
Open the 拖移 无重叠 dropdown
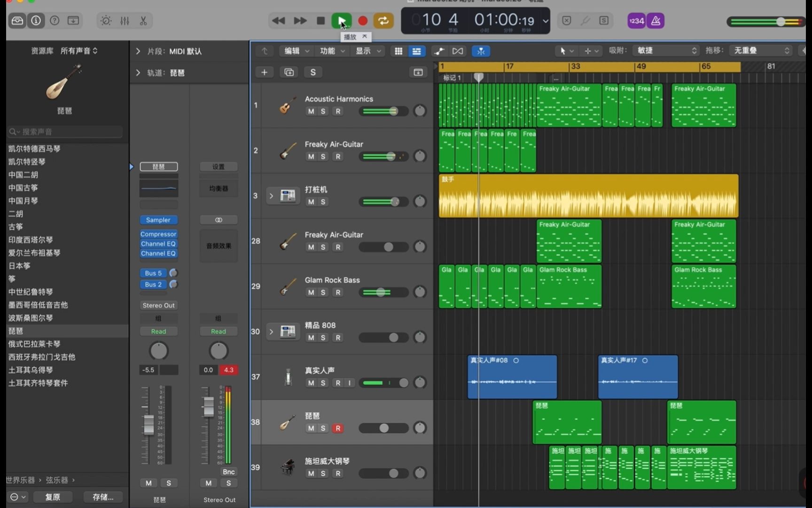click(x=761, y=51)
